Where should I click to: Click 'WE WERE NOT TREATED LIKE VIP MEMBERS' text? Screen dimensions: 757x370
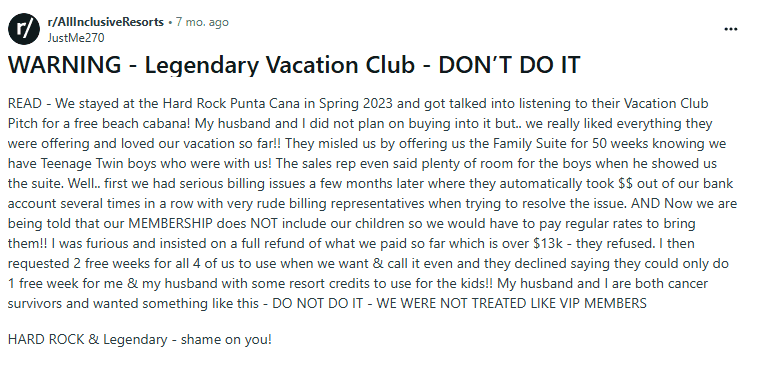tap(511, 303)
